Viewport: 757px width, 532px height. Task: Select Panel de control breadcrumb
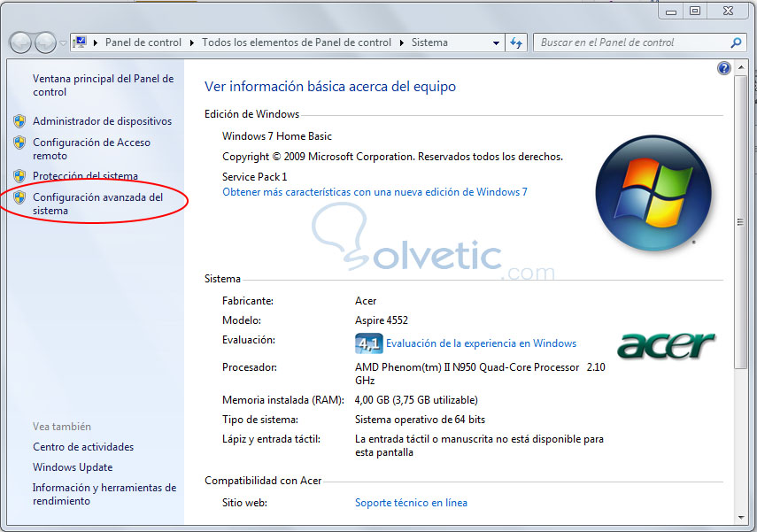143,42
